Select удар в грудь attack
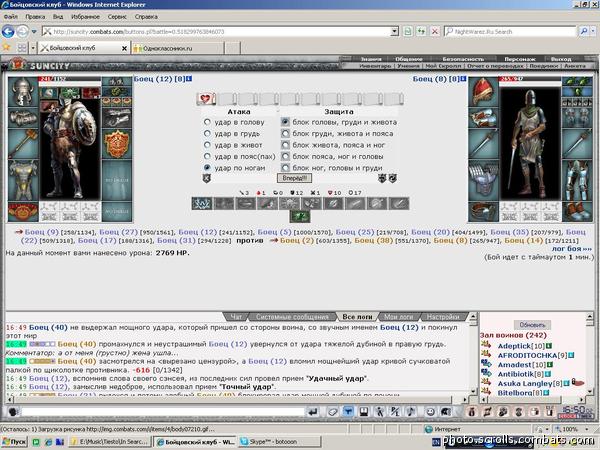Screen dimensions: 600x450 coord(207,134)
